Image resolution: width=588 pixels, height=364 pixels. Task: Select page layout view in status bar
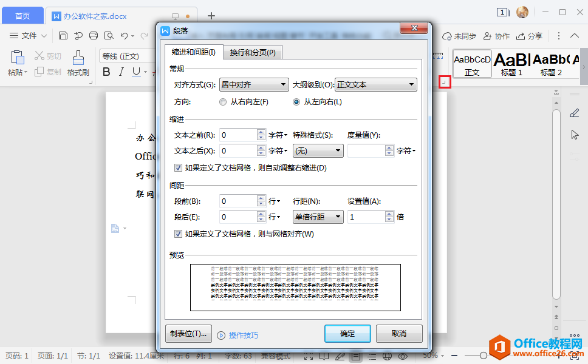[355, 356]
